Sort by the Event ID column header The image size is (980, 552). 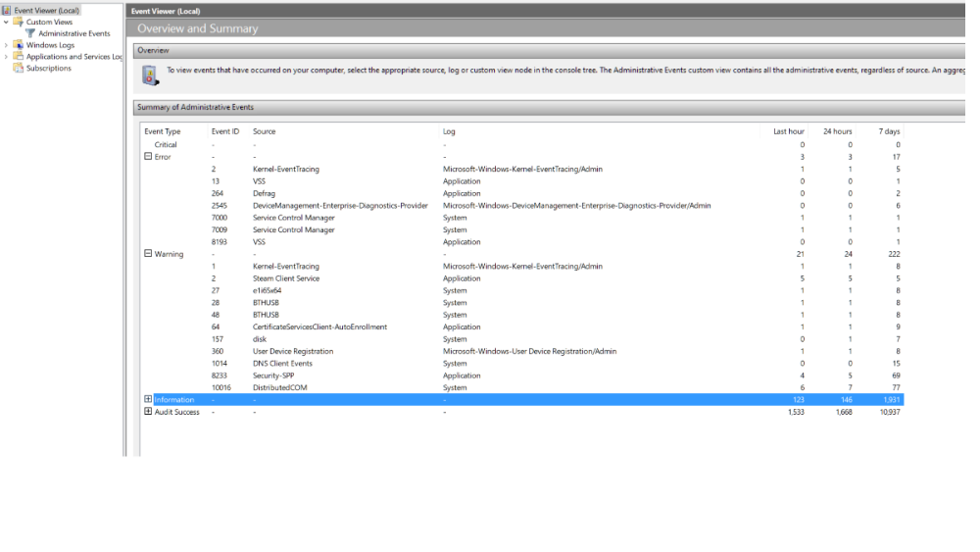225,131
